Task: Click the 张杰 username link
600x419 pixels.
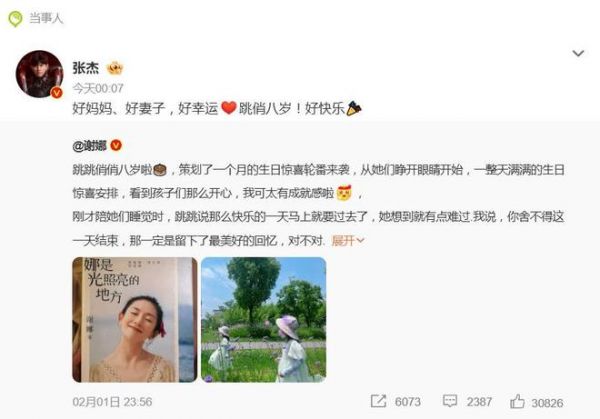Action: pyautogui.click(x=86, y=68)
